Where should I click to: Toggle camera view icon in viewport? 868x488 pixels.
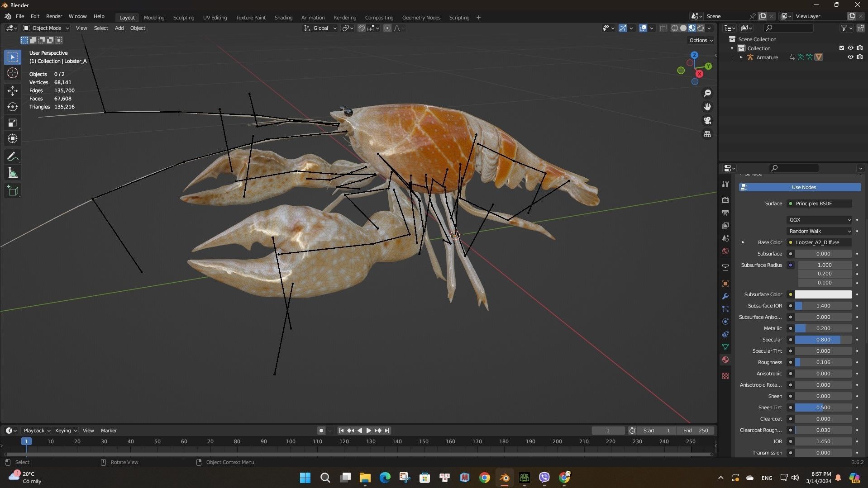(707, 120)
